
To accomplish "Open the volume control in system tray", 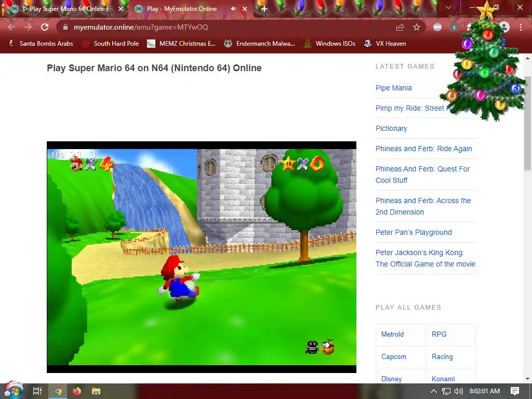I will tap(458, 391).
